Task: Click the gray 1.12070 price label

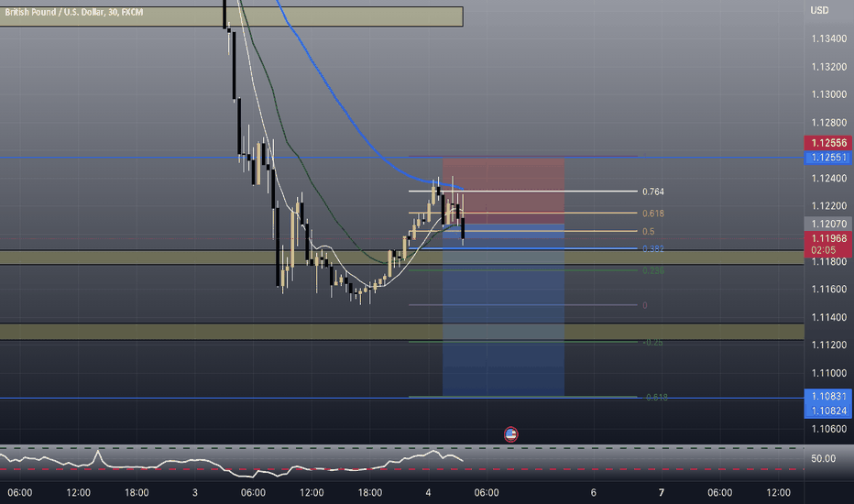Action: pos(828,224)
